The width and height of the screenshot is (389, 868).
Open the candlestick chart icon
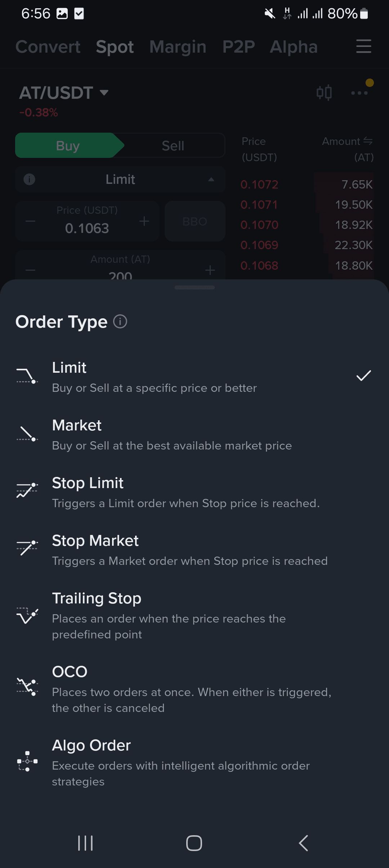(x=324, y=93)
